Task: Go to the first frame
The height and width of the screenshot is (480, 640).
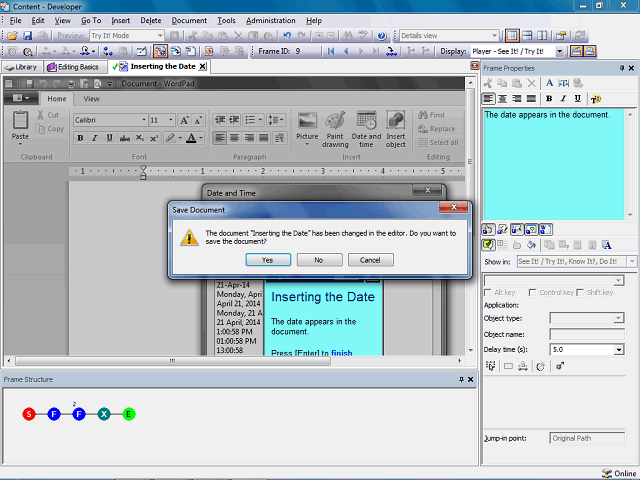Action: point(331,51)
